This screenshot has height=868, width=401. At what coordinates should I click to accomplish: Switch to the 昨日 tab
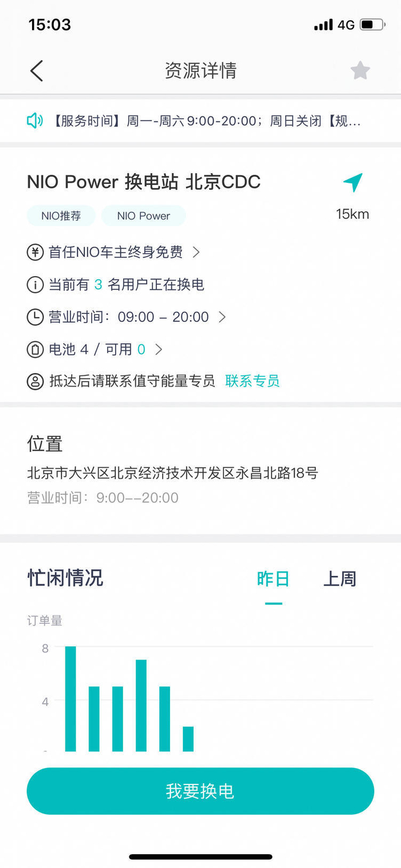tap(273, 579)
